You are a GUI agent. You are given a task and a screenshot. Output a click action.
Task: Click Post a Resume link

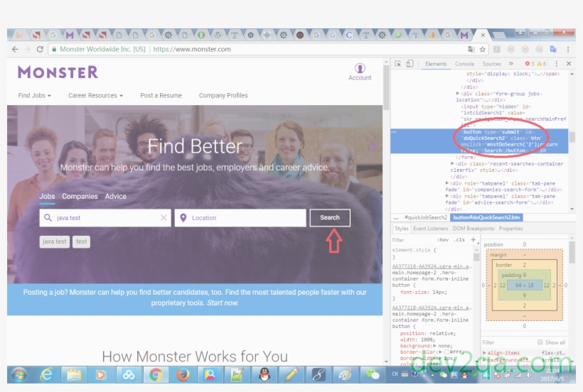click(161, 95)
